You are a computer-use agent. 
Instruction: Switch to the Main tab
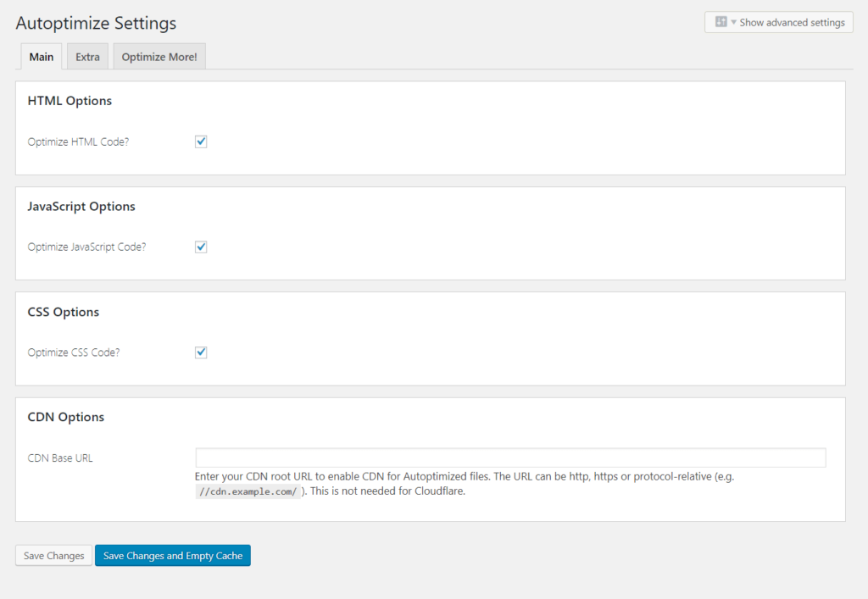click(42, 57)
